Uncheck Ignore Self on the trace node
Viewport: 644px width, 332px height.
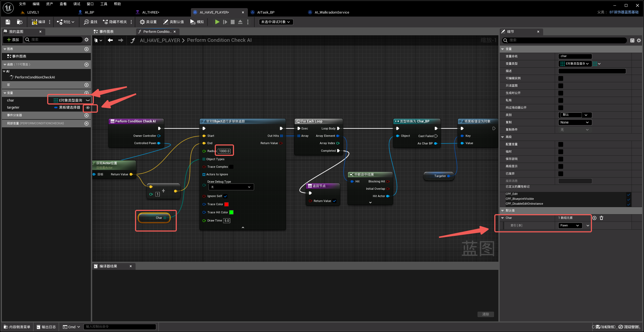pos(226,196)
